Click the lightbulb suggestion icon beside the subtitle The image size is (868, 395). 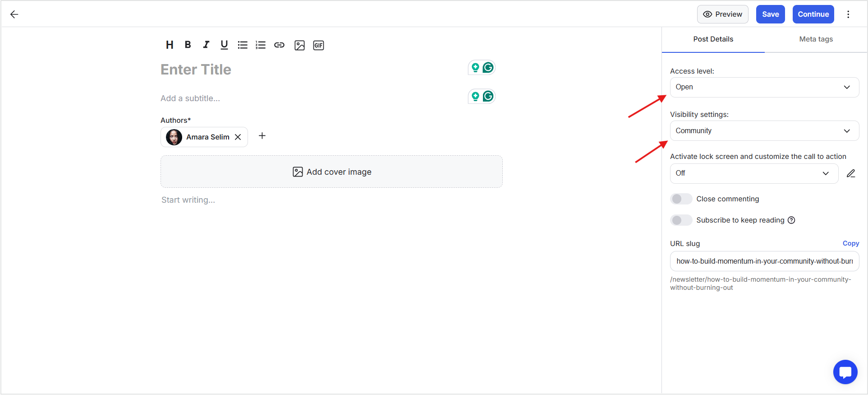(x=475, y=96)
